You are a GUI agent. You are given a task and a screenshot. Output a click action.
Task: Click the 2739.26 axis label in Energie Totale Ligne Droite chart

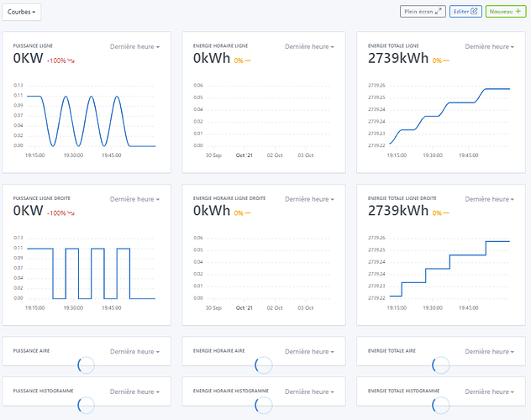tap(376, 238)
